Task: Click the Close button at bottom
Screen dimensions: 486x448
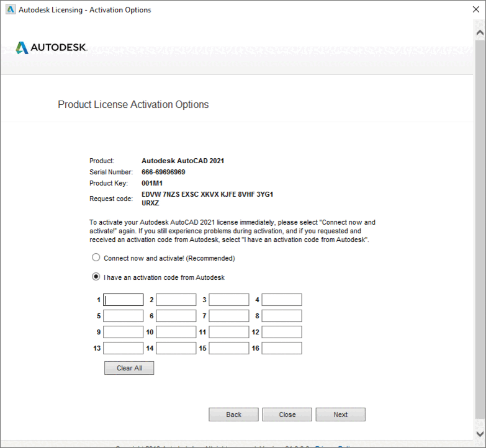Action: click(x=287, y=414)
